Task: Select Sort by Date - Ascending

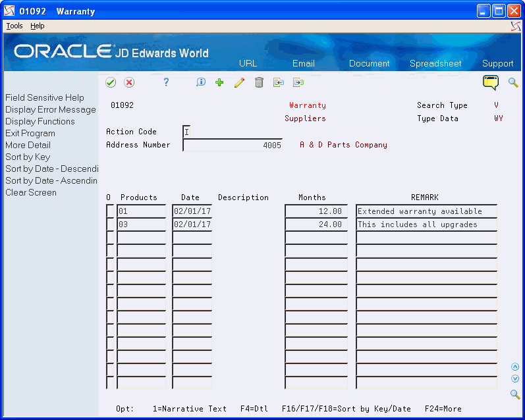Action: pos(51,180)
